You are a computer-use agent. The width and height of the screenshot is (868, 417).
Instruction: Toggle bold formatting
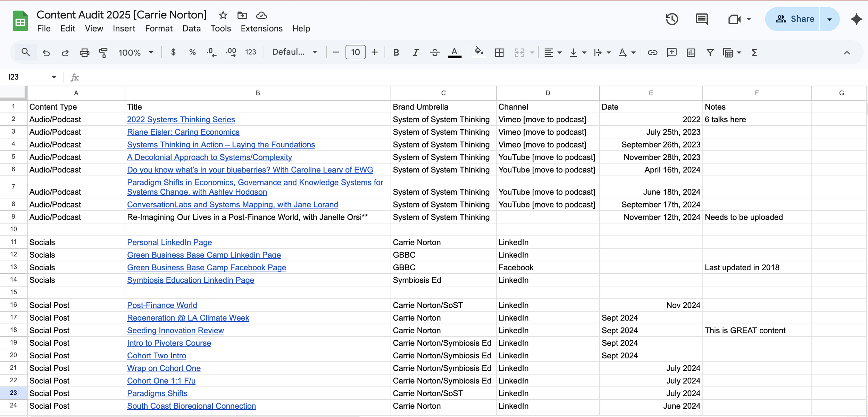pos(396,53)
